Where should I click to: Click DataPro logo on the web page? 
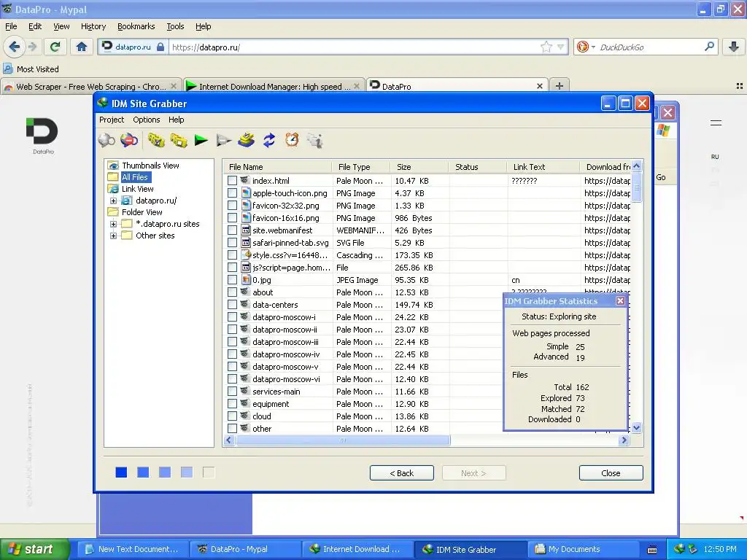coord(42,135)
